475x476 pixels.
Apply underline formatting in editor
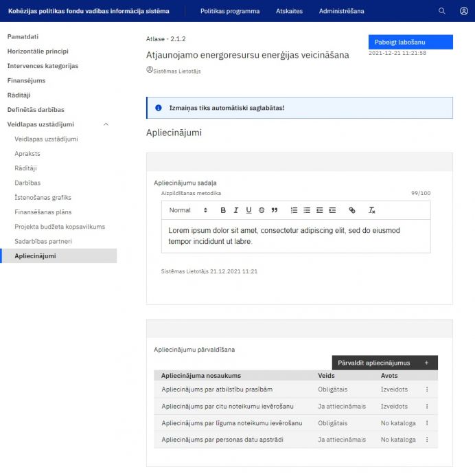pyautogui.click(x=248, y=210)
